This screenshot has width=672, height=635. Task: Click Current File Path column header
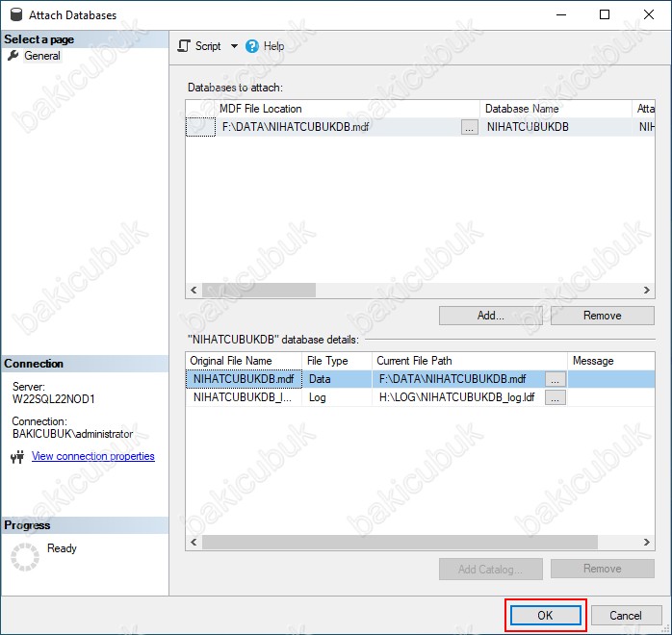coord(470,361)
